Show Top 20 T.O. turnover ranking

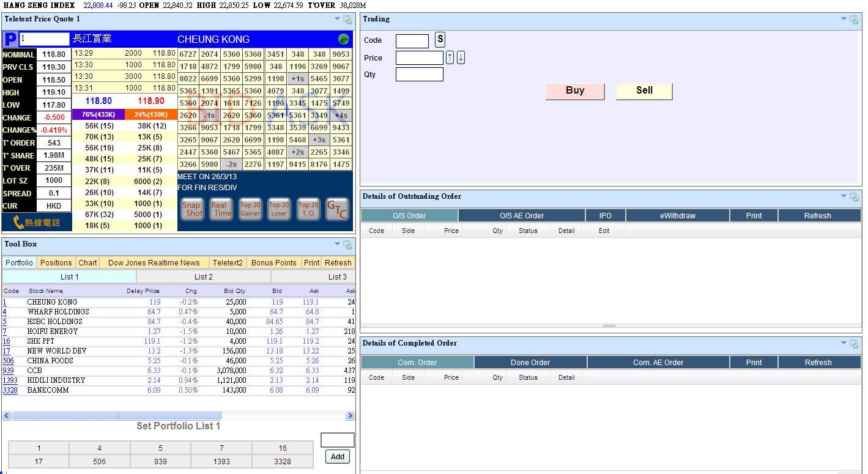click(x=308, y=209)
